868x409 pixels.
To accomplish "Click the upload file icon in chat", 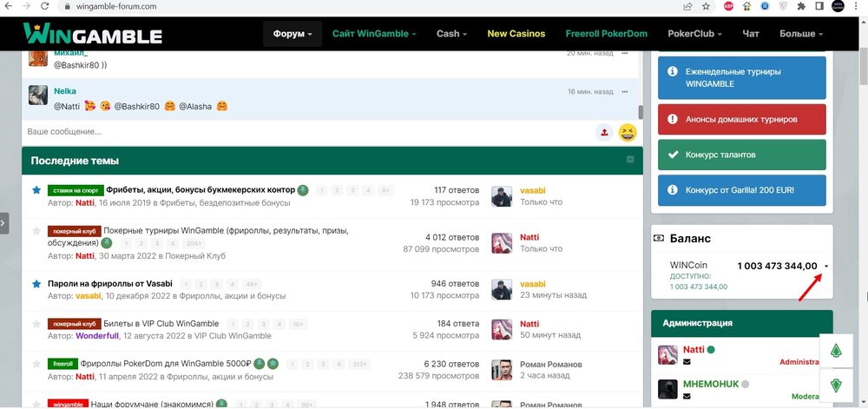I will (604, 132).
